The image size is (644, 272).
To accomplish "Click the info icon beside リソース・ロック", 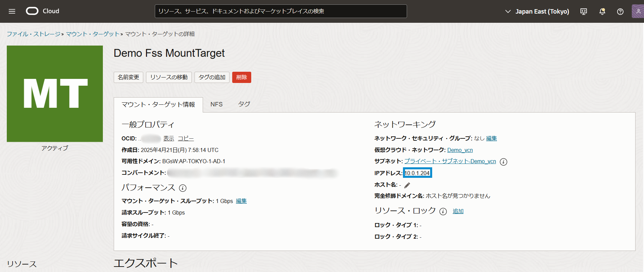I will click(x=443, y=211).
